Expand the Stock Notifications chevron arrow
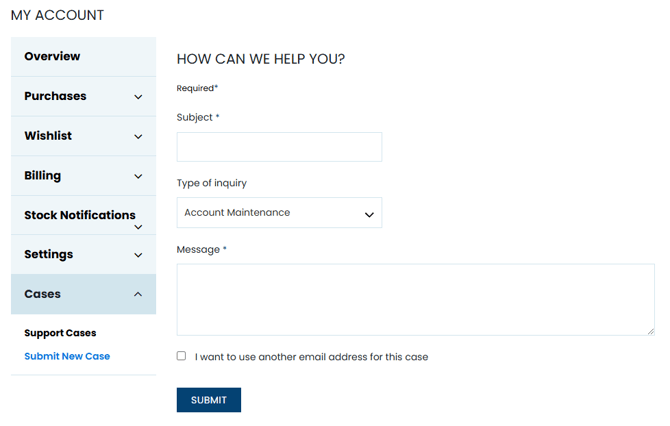Screen dimensions: 670x426 (x=138, y=227)
